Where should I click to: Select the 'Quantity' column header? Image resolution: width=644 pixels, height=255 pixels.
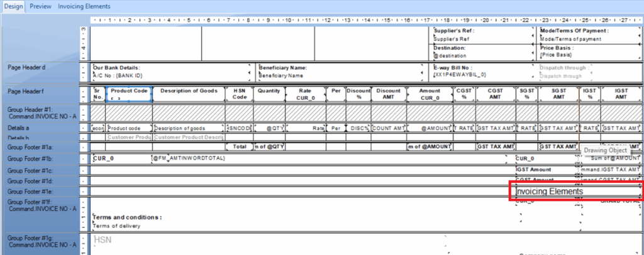(x=269, y=90)
